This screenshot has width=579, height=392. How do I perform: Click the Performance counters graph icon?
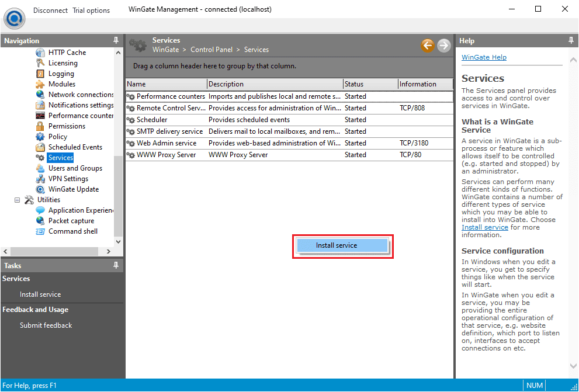click(x=40, y=116)
